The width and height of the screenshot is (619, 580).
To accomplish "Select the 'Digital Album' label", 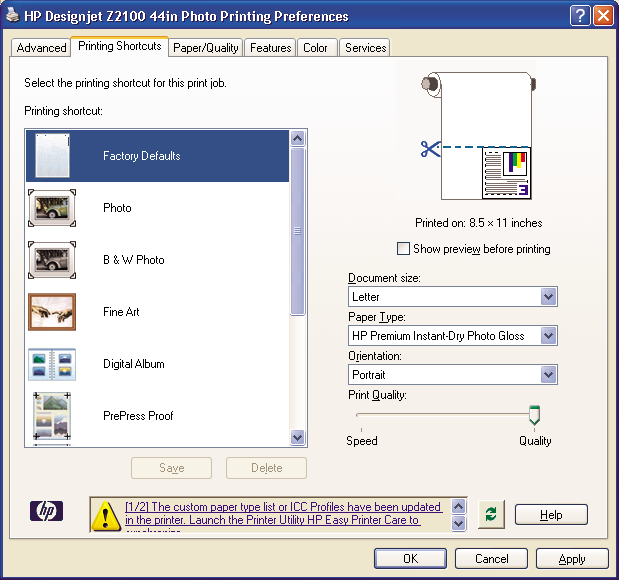I will 134,364.
